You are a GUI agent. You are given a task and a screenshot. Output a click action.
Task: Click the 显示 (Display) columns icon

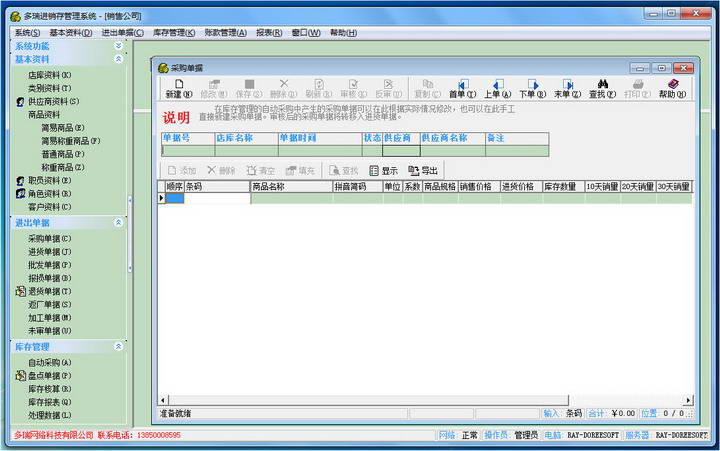click(374, 170)
